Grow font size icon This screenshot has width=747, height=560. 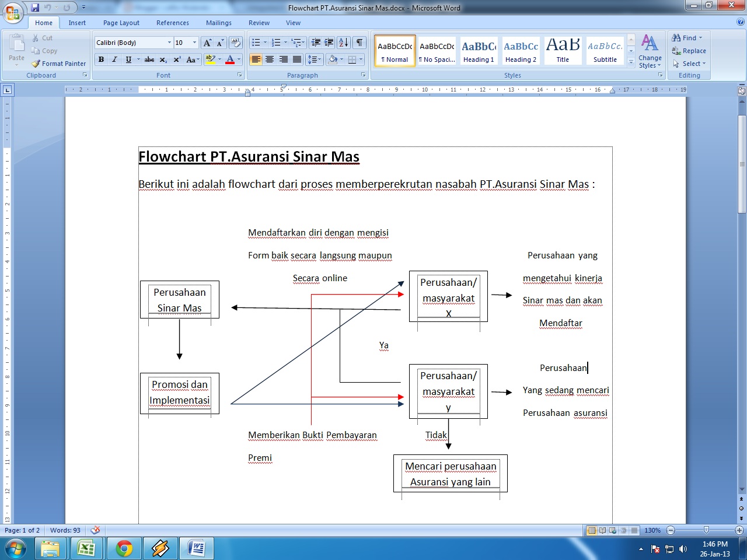[x=207, y=43]
